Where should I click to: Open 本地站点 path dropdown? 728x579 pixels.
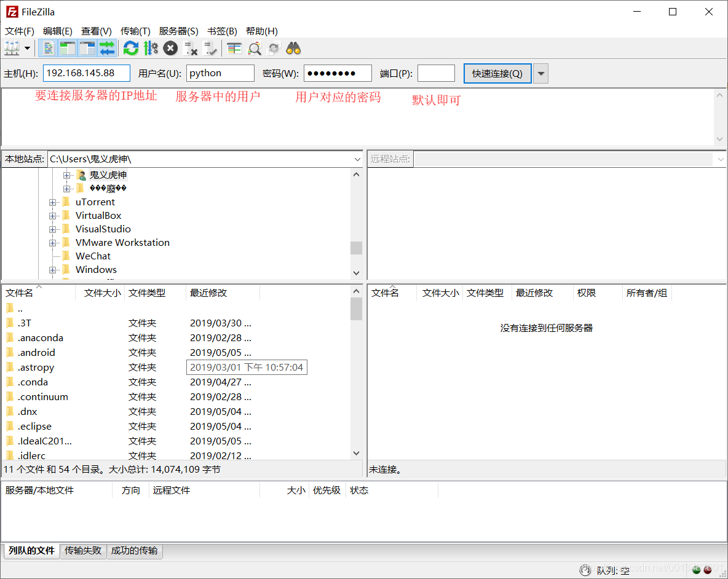click(357, 159)
